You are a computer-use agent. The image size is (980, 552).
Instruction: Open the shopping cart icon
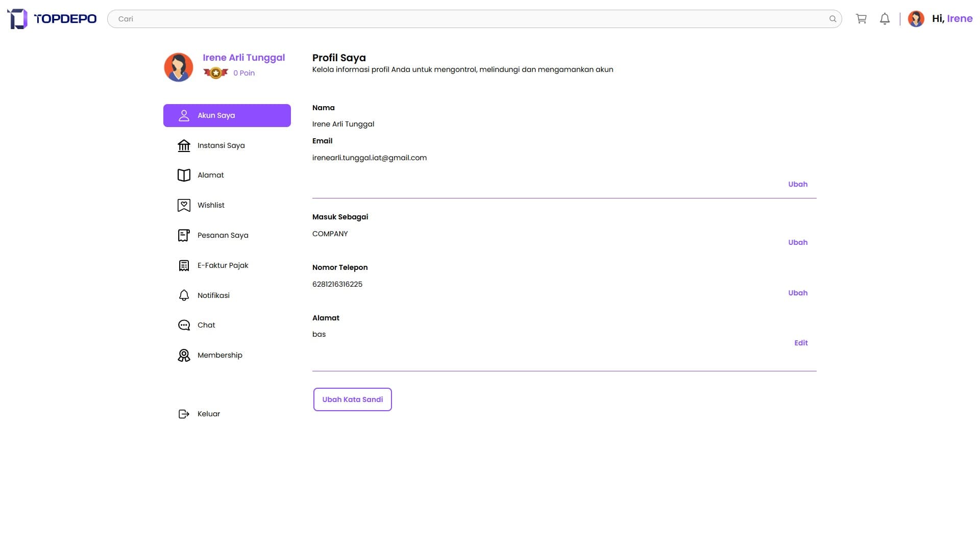coord(861,19)
